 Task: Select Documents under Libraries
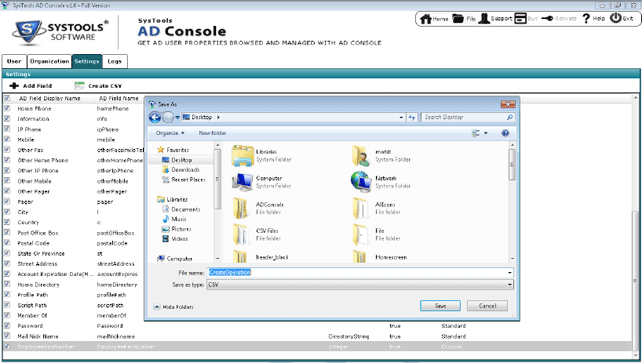pyautogui.click(x=181, y=209)
